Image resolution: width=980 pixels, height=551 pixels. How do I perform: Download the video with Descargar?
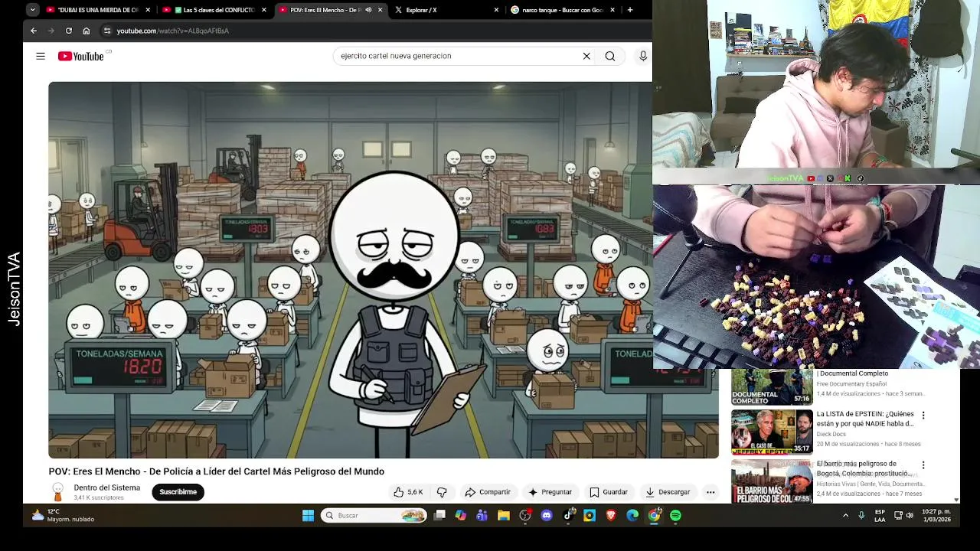coord(668,492)
